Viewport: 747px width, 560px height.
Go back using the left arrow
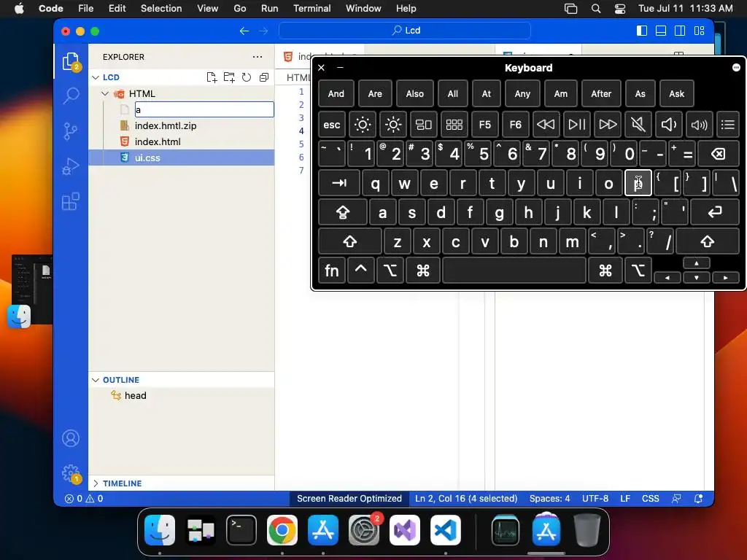coord(244,31)
